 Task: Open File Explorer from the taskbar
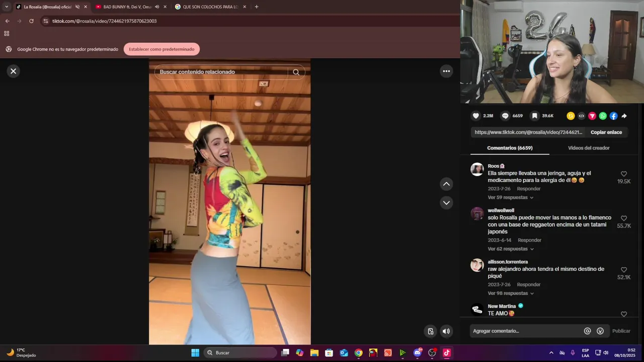[x=314, y=352]
